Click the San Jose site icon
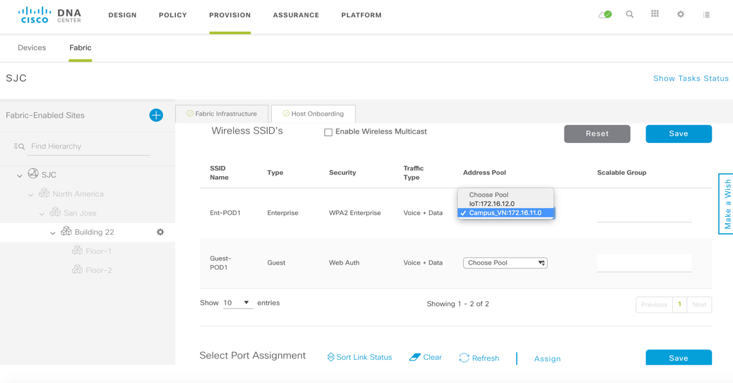 pos(55,212)
